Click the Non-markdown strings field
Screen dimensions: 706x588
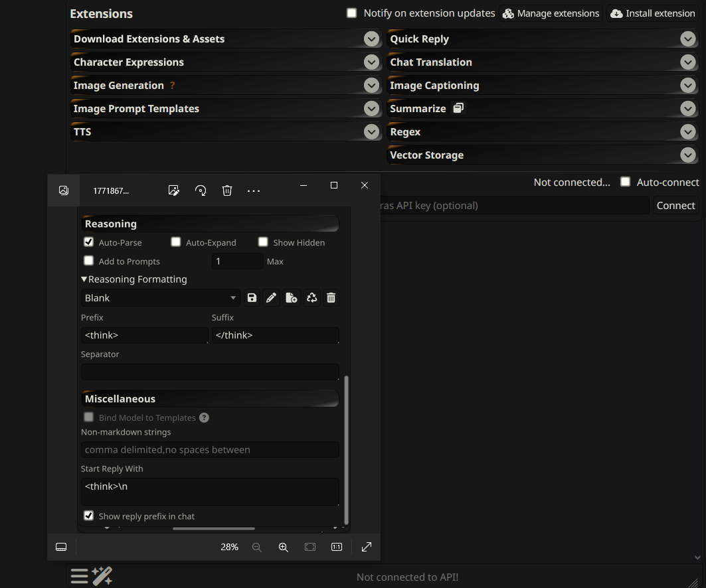(x=210, y=449)
